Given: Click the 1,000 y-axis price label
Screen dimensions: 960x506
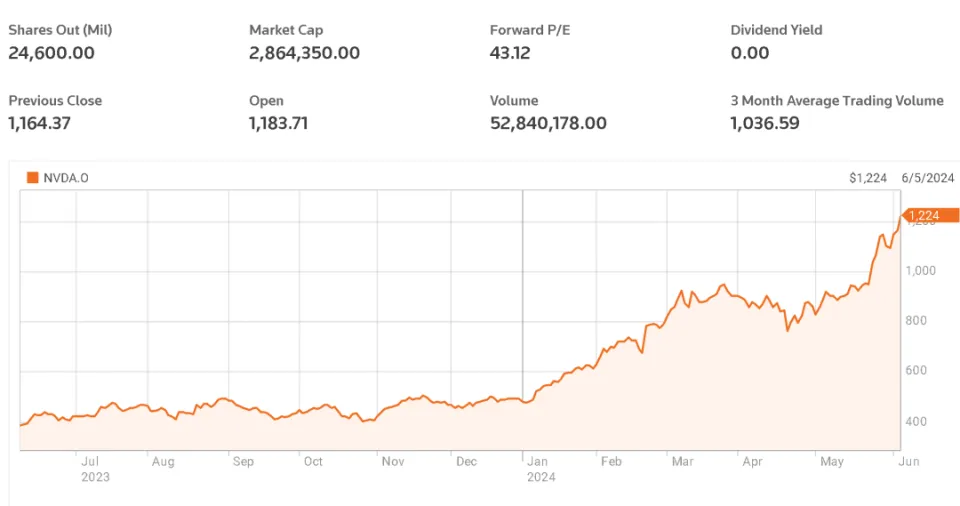Looking at the screenshot, I should pos(921,271).
